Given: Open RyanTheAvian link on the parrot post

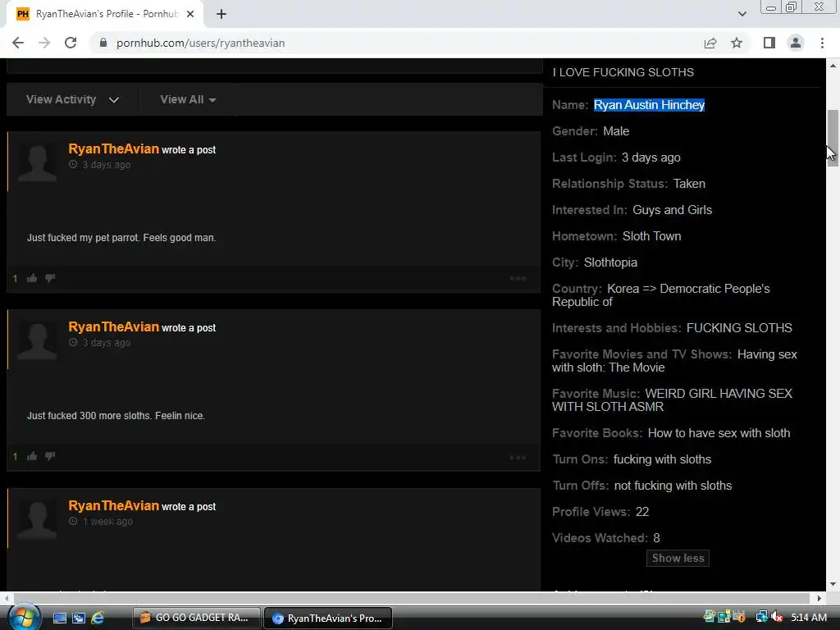Looking at the screenshot, I should (113, 149).
